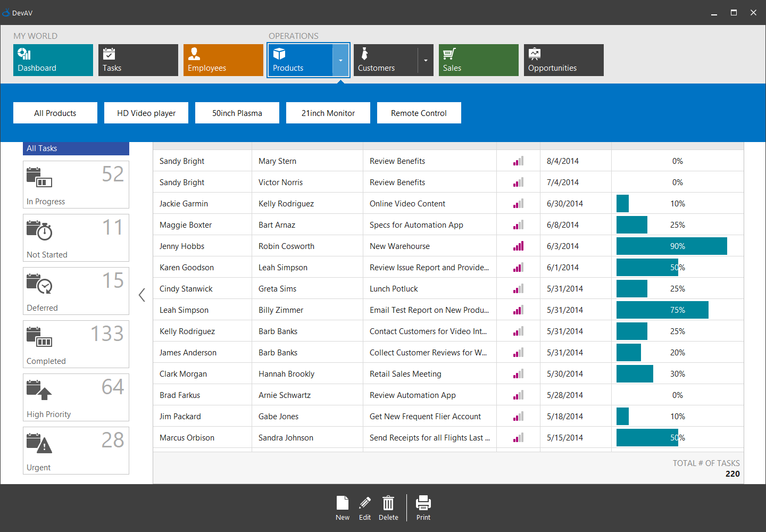The image size is (766, 532).
Task: Collapse the task categories sidebar chevron
Action: pos(141,295)
